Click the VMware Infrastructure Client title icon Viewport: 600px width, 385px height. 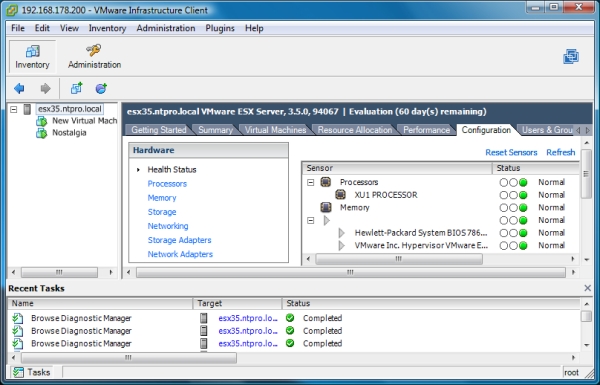pos(12,10)
